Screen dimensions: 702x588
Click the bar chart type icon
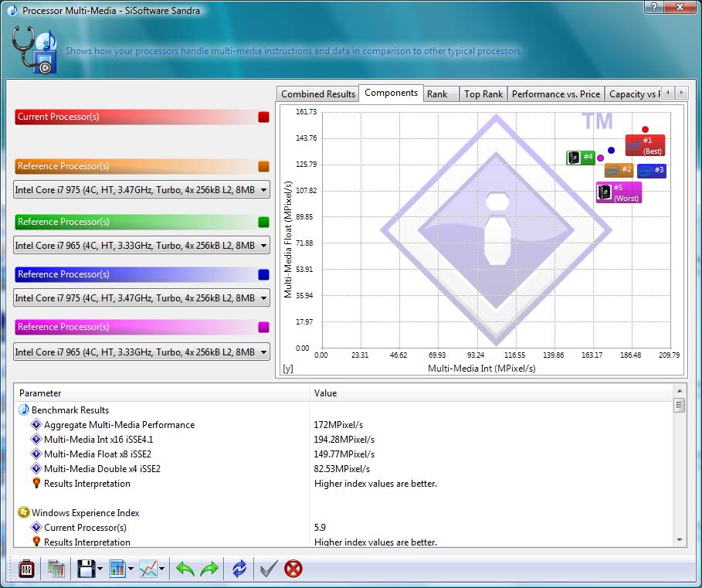pyautogui.click(x=117, y=569)
